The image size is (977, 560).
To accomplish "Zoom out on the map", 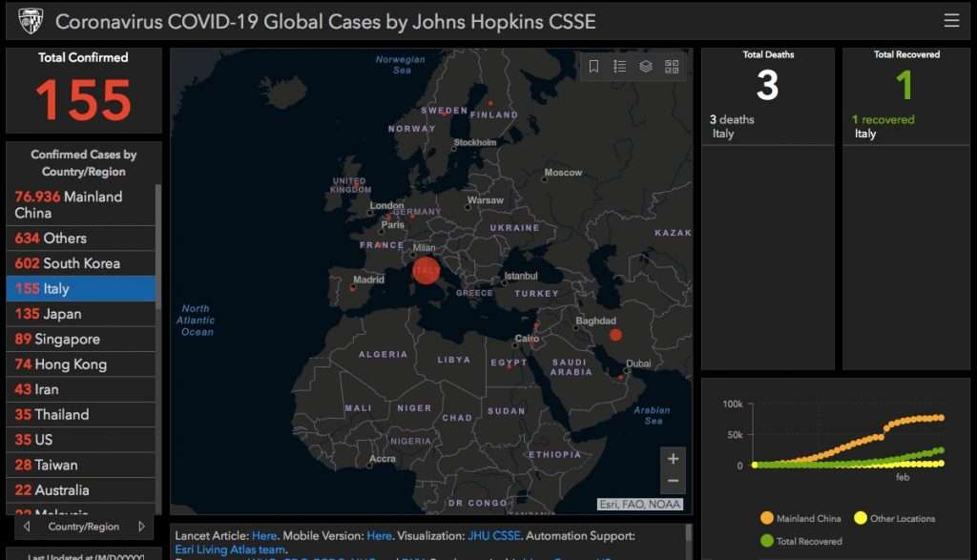I will tap(673, 482).
